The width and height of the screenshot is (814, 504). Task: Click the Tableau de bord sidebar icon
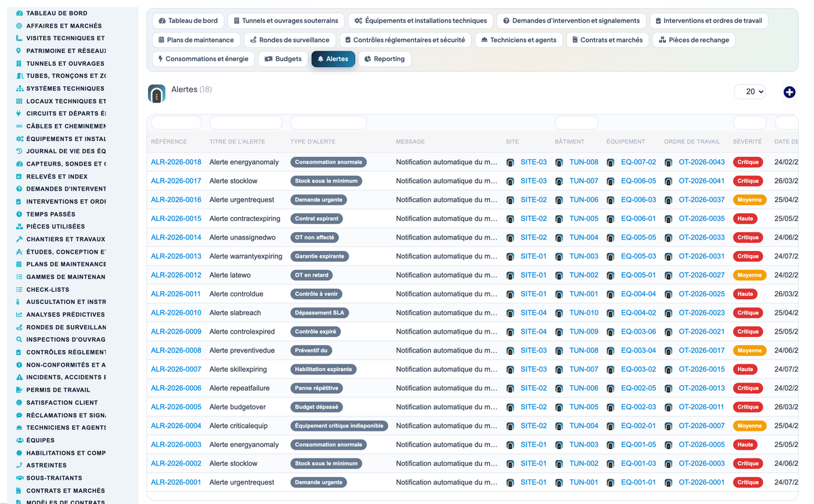pos(19,13)
